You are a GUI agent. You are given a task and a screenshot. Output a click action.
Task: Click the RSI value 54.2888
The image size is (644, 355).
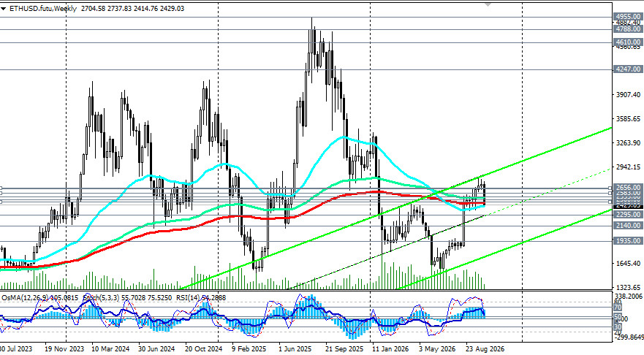[x=213, y=297]
